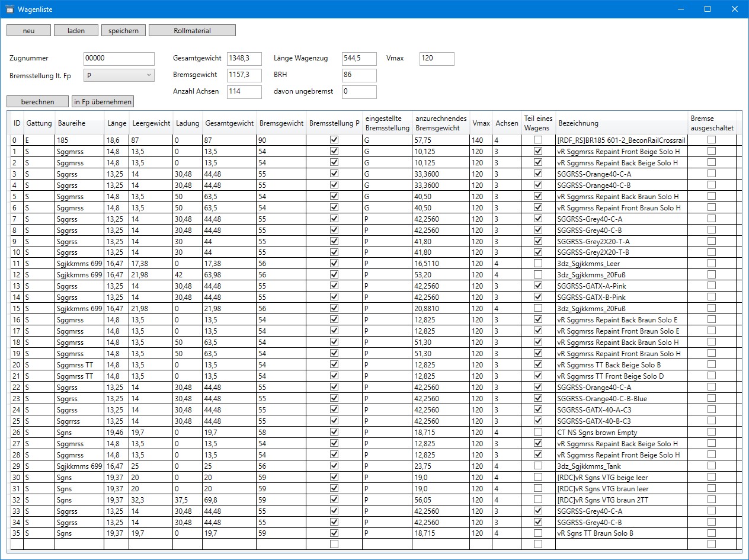
Task: Open the Bremsstellung lt. Fp dropdown
Action: pyautogui.click(x=119, y=75)
